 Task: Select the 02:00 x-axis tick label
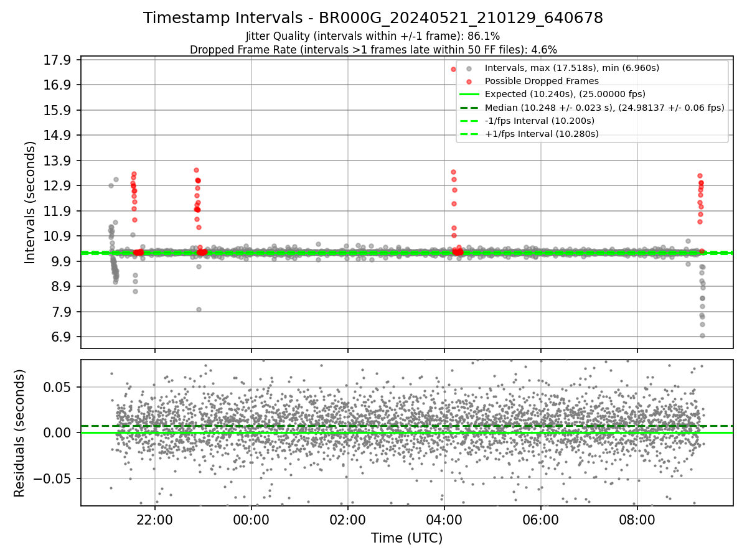click(x=347, y=521)
